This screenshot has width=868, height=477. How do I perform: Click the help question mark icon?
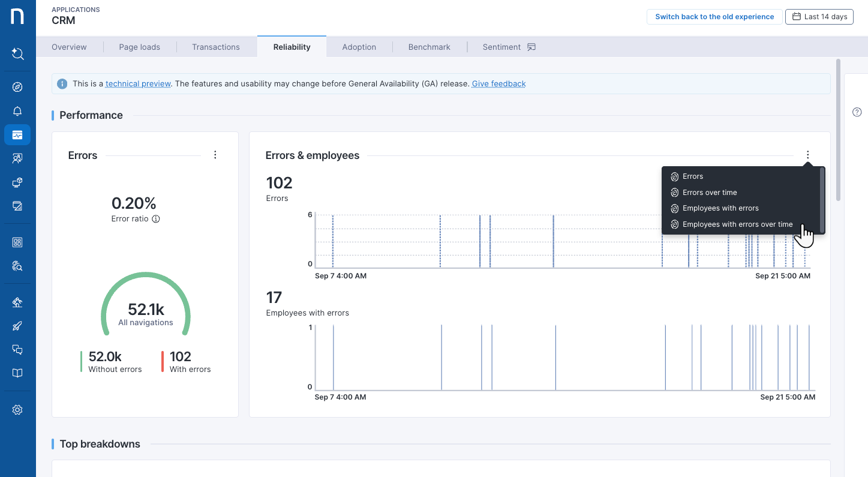pyautogui.click(x=857, y=112)
